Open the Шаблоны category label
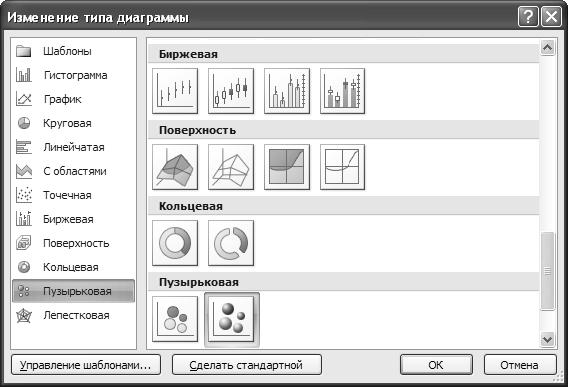568x387 pixels. (x=67, y=51)
